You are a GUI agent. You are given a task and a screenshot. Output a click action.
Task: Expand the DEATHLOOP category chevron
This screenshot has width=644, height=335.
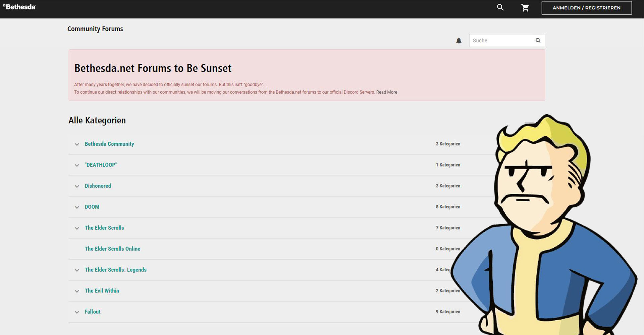77,165
